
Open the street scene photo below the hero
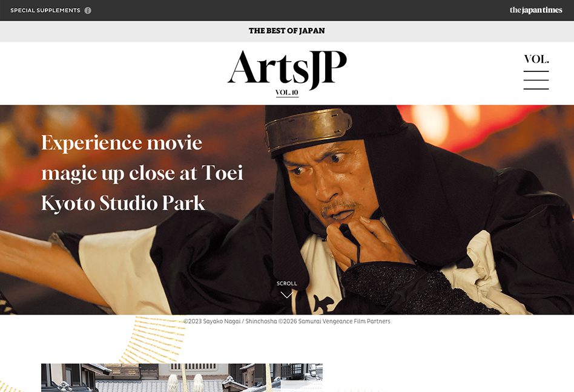click(182, 377)
